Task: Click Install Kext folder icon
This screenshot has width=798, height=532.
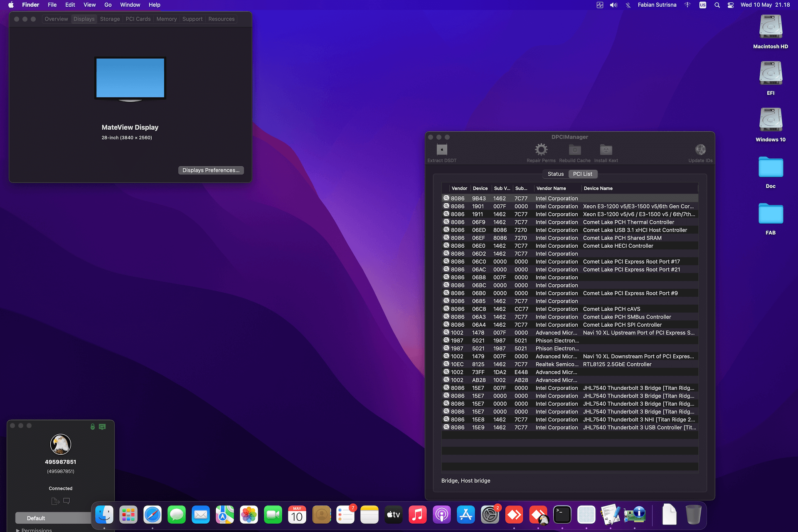Action: pyautogui.click(x=606, y=149)
